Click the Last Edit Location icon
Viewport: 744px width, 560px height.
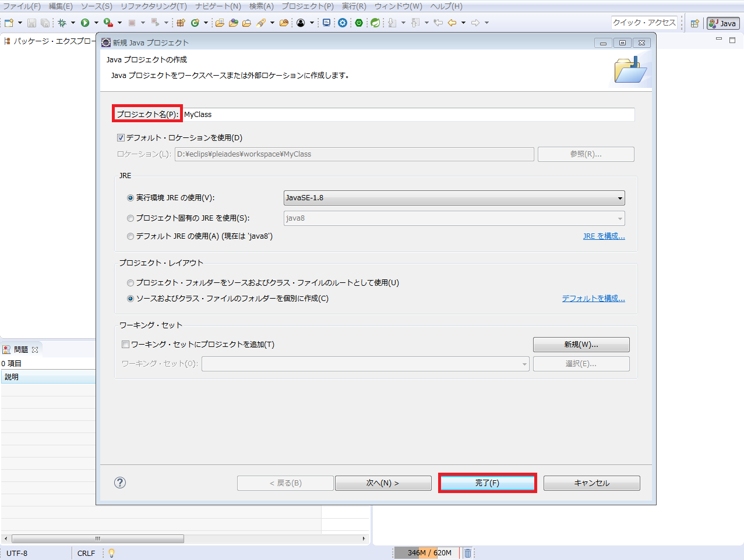(x=438, y=23)
